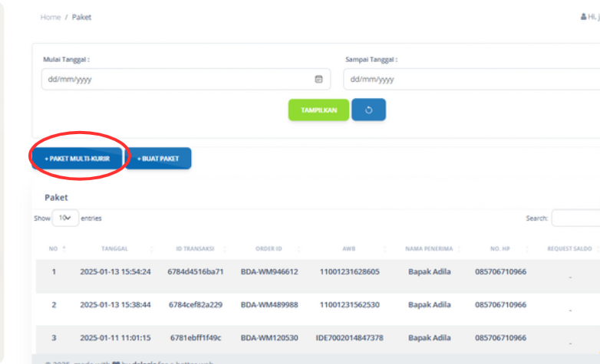Select the Paket breadcrumb item
The image size is (600, 364).
(81, 17)
